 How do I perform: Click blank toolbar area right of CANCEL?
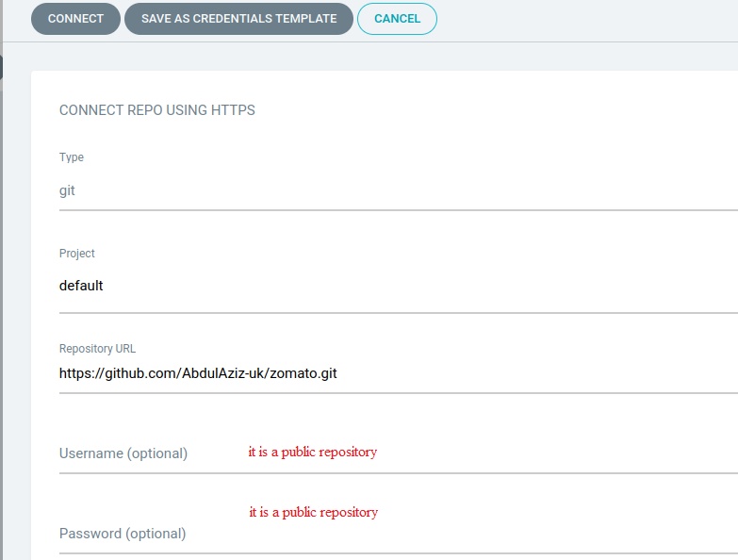click(x=584, y=19)
